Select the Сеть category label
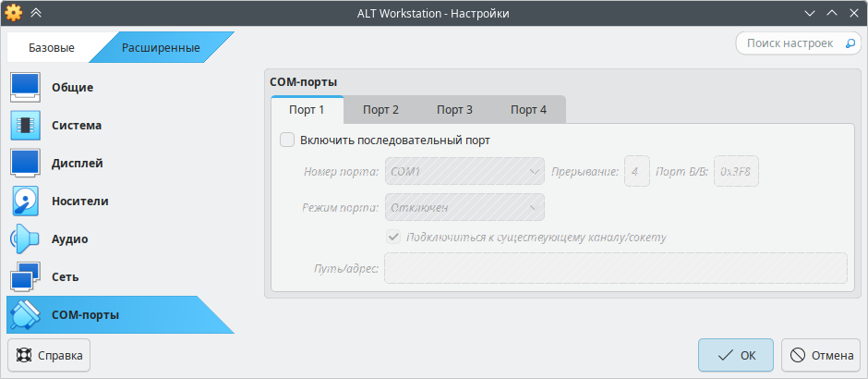This screenshot has height=379, width=868. pos(66,276)
